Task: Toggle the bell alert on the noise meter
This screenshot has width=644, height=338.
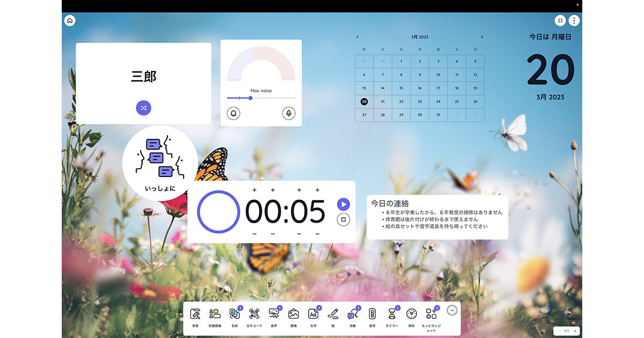Action: tap(233, 113)
